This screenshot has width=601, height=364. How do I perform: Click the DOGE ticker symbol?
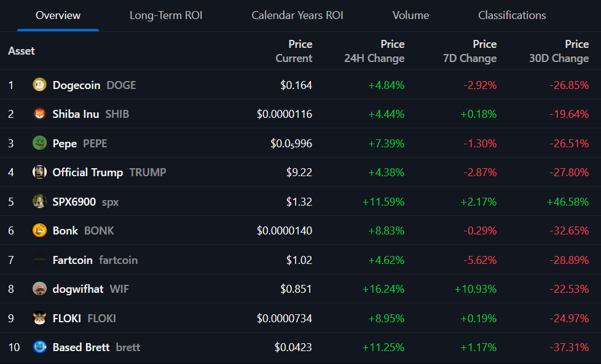click(121, 85)
